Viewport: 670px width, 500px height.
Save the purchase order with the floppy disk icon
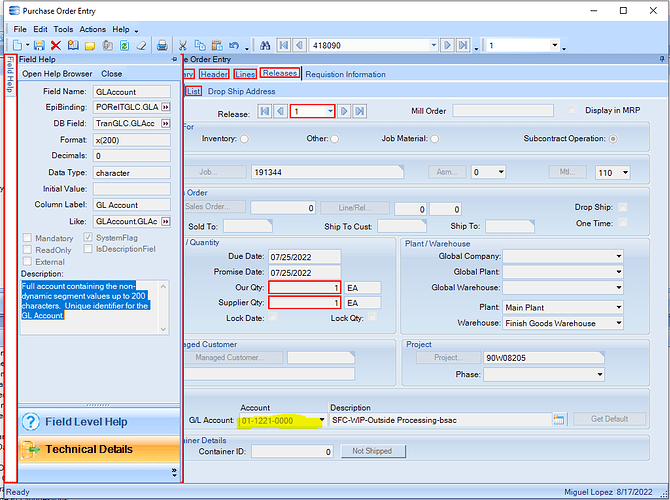[x=39, y=45]
